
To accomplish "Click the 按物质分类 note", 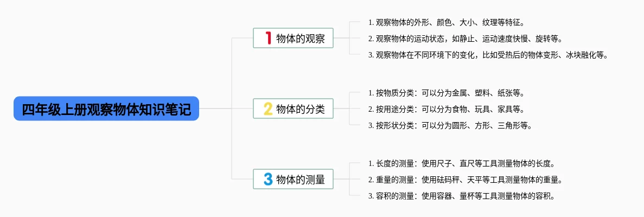I will tap(446, 93).
